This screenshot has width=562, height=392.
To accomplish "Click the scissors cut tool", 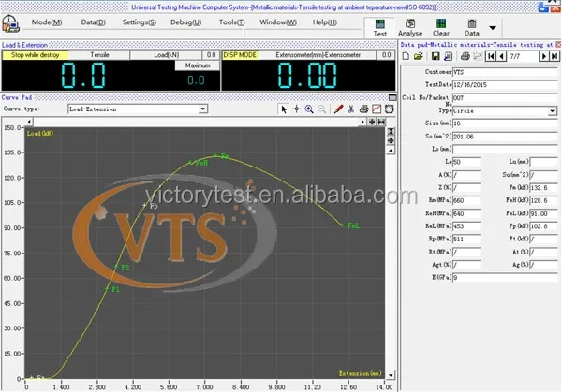I will [351, 109].
